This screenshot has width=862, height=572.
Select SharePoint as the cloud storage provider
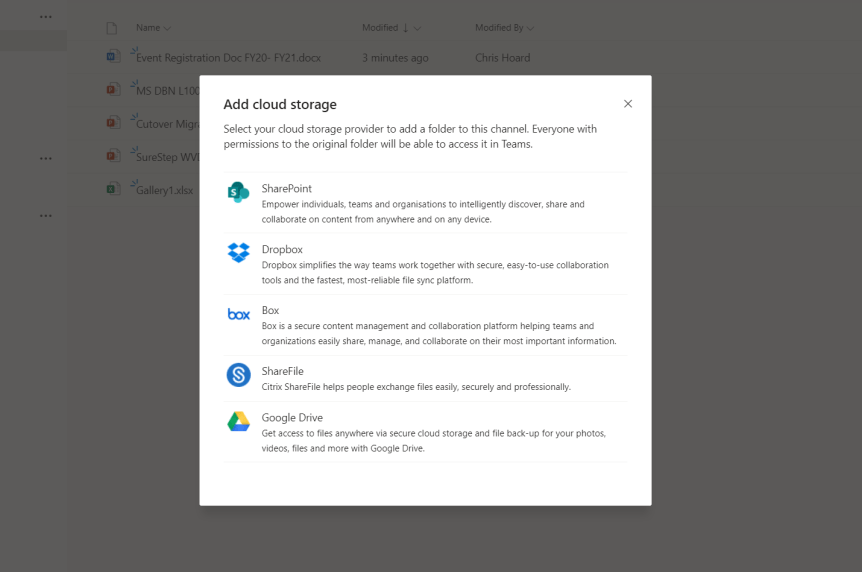[286, 188]
